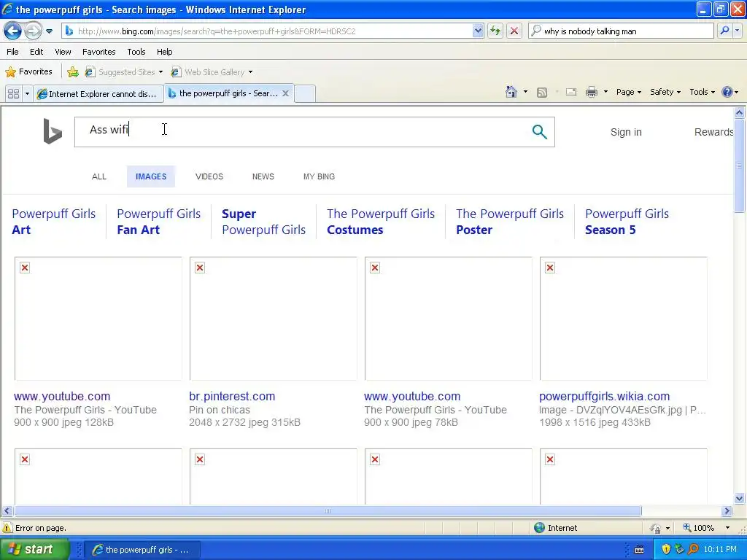Click the Quick Tabs grid icon
Screen dimensions: 747x560
[x=13, y=94]
